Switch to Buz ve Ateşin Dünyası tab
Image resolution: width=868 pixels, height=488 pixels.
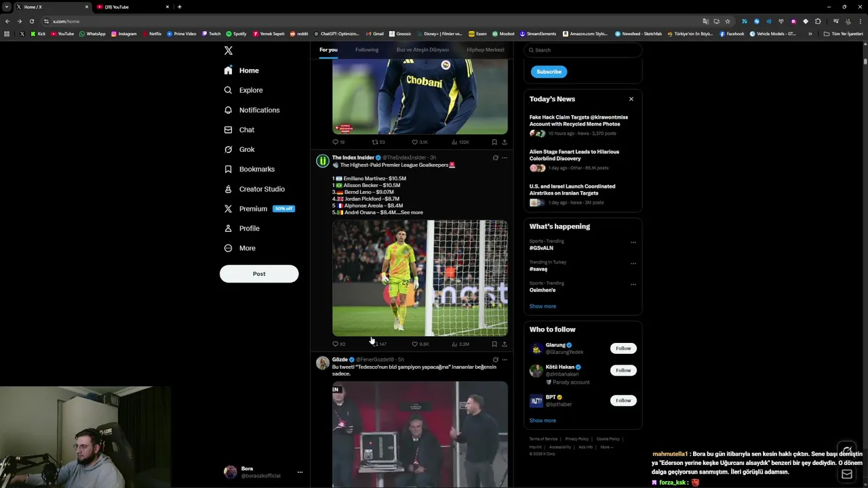[422, 49]
